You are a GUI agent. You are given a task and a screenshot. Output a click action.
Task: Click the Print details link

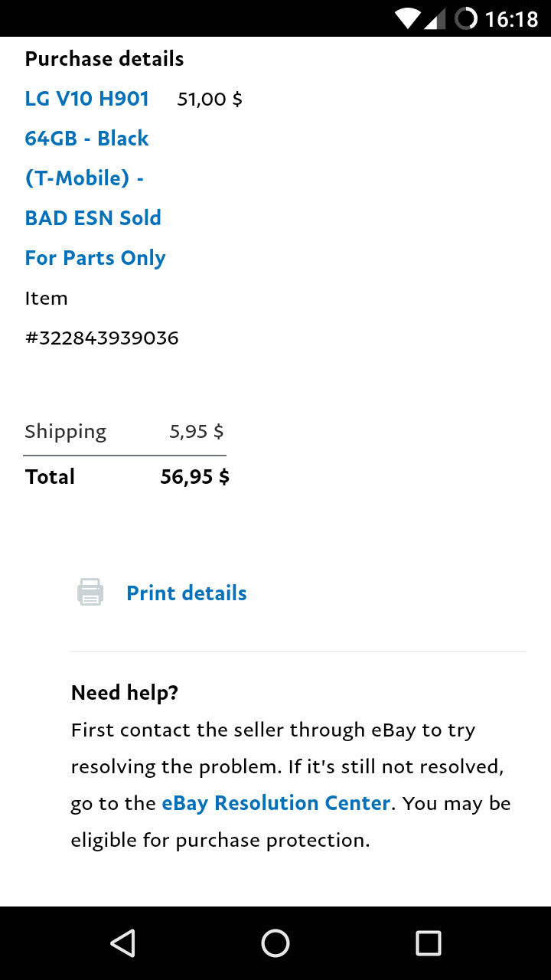pos(186,593)
